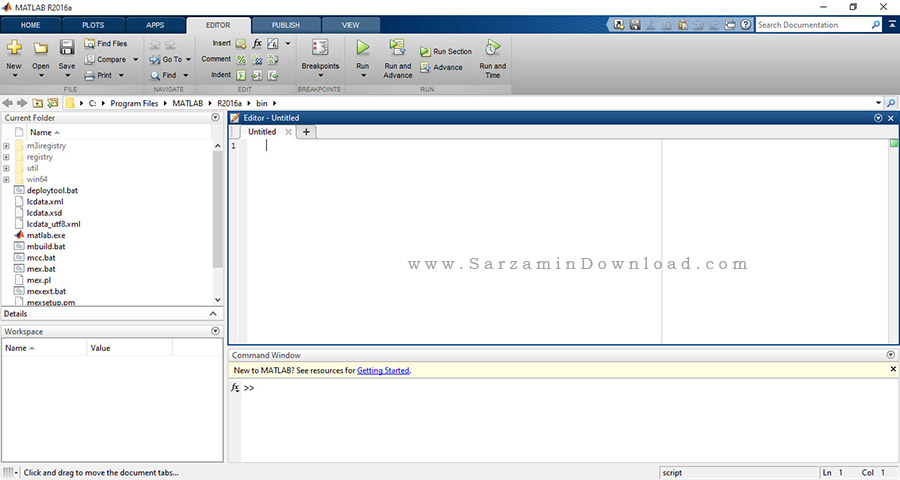Click the Program Files path segment
Viewport: 900px width, 480px height.
134,103
